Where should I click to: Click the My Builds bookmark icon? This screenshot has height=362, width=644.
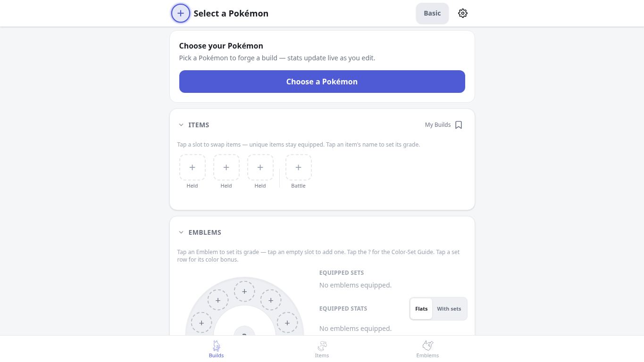[459, 125]
